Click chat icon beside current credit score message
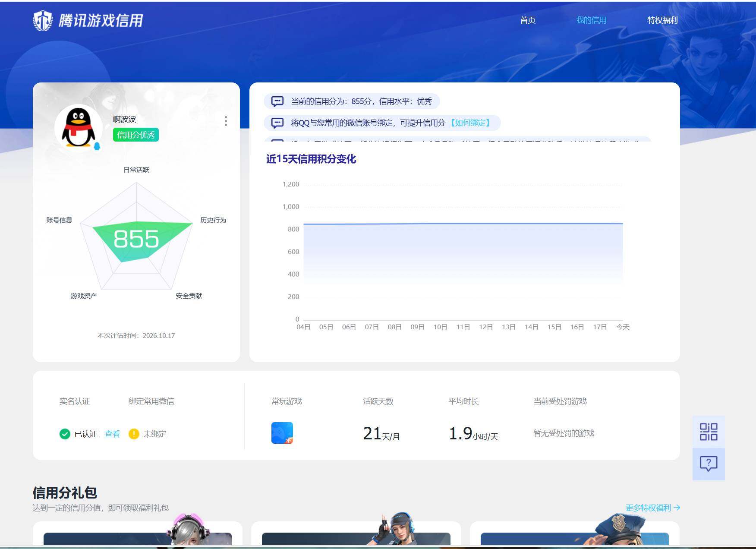Viewport: 756px width, 549px height. tap(277, 101)
